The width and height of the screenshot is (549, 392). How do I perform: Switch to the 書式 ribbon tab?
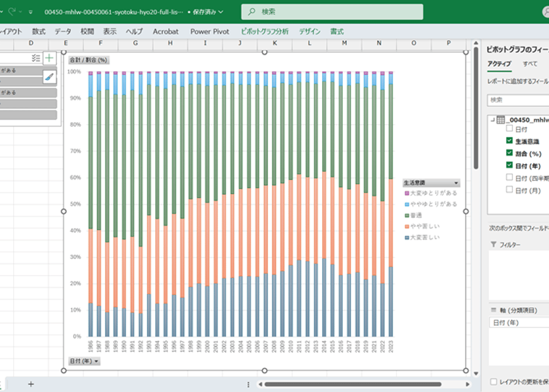pos(337,31)
